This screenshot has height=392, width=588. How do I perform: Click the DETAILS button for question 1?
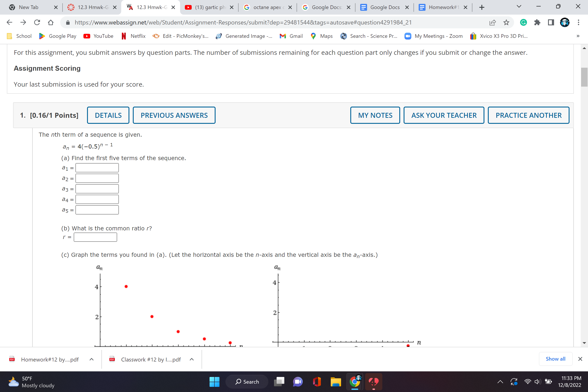click(109, 115)
